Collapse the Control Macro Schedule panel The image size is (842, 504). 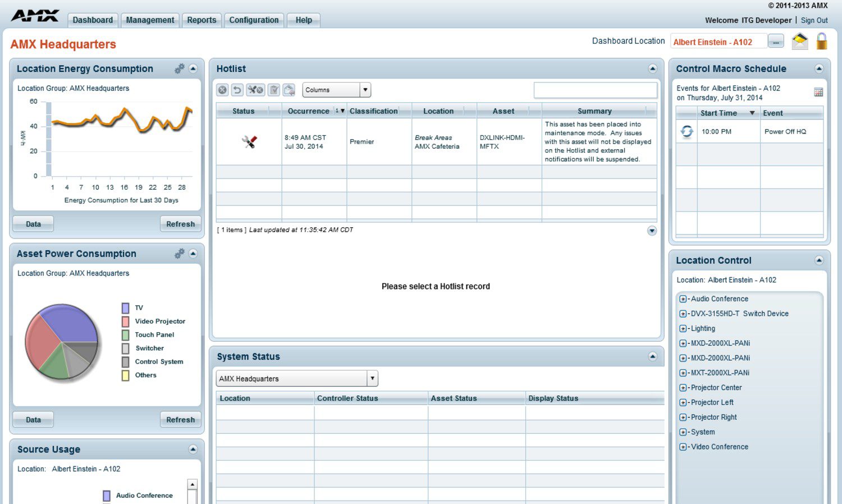[x=819, y=68]
